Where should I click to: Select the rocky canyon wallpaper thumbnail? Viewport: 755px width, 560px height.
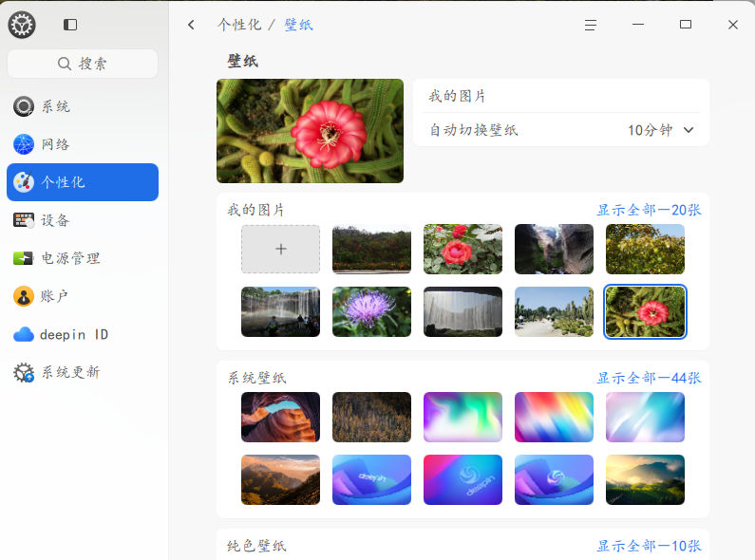coord(555,250)
